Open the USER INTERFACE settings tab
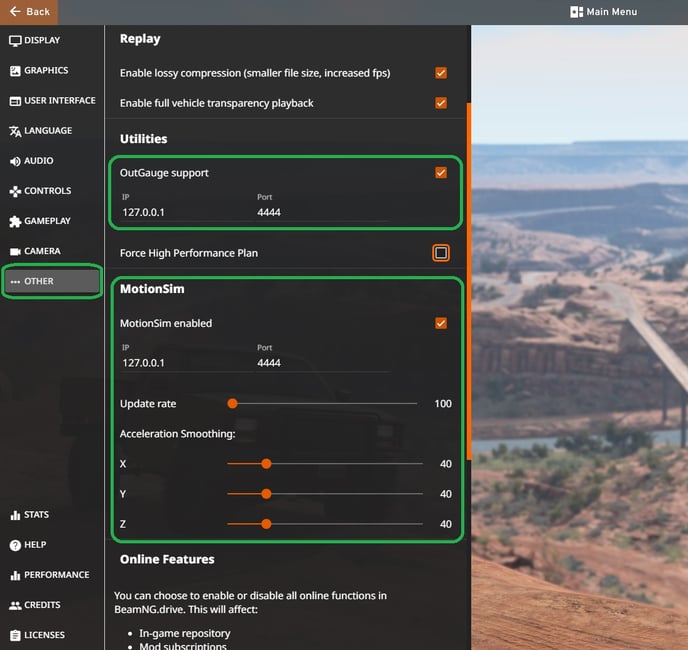 [52, 101]
